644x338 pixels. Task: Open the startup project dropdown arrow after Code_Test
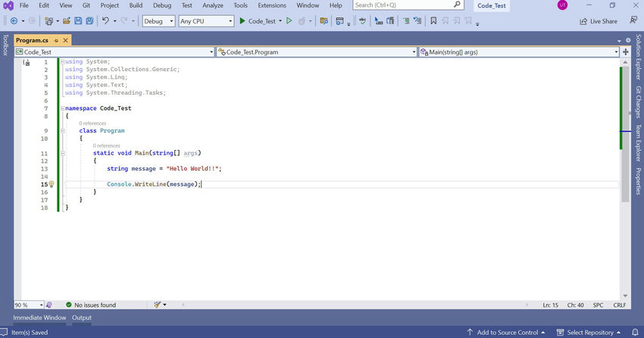(280, 21)
